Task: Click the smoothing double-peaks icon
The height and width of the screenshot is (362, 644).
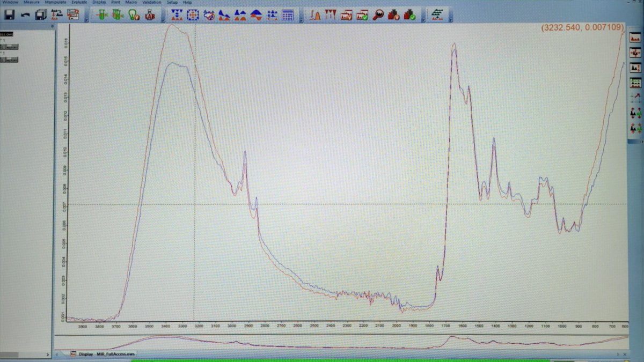Action: coord(241,15)
